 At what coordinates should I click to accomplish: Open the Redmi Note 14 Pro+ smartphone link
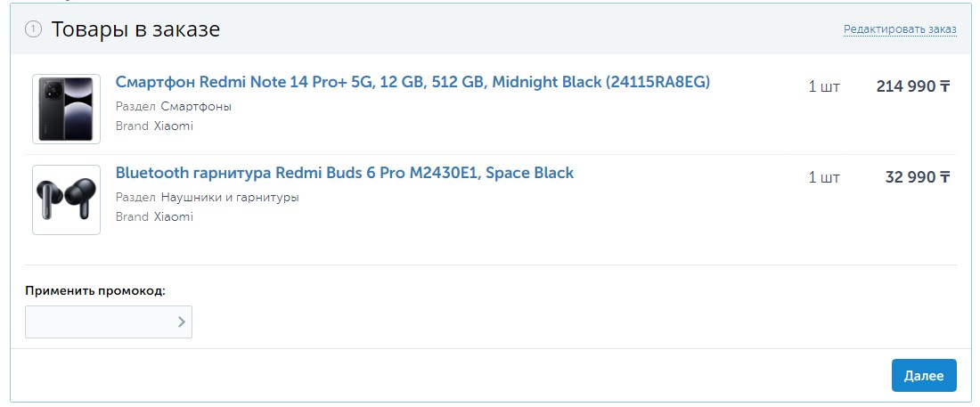[x=412, y=82]
